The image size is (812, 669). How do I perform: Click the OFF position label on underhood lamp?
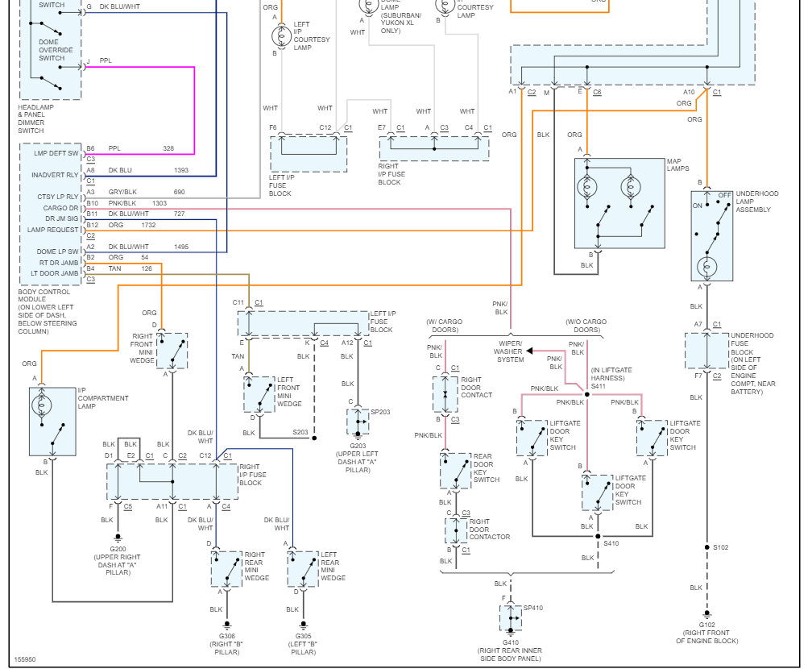tap(724, 195)
